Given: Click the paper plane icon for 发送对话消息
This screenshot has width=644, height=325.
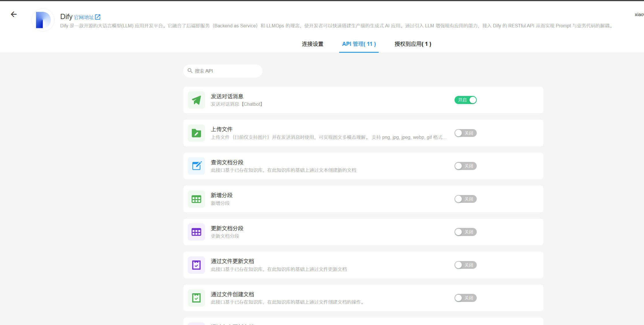Looking at the screenshot, I should click(196, 100).
